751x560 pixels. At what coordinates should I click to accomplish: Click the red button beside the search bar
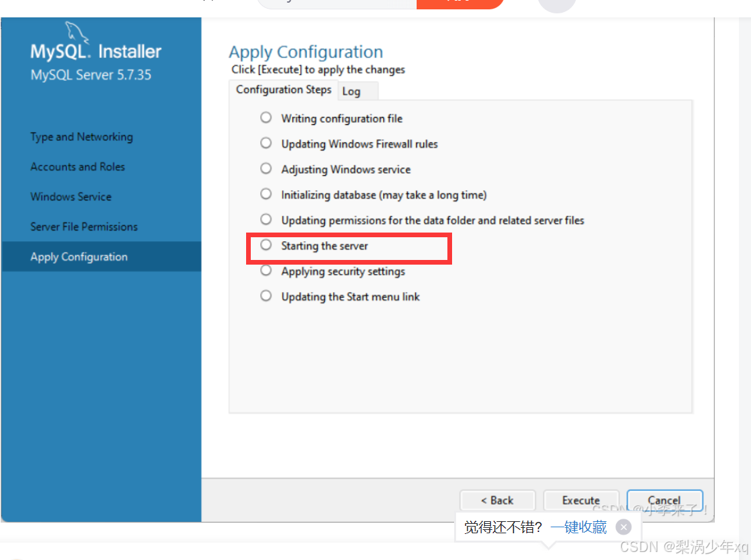[460, 3]
